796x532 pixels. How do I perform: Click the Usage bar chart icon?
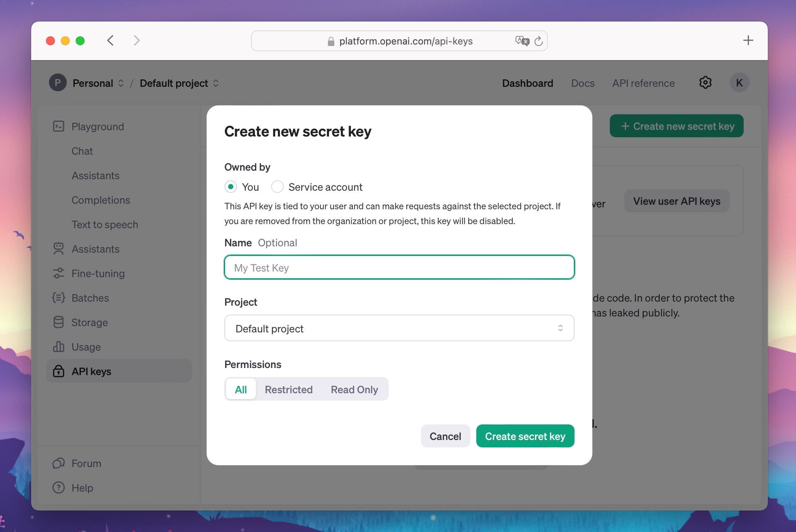[59, 347]
